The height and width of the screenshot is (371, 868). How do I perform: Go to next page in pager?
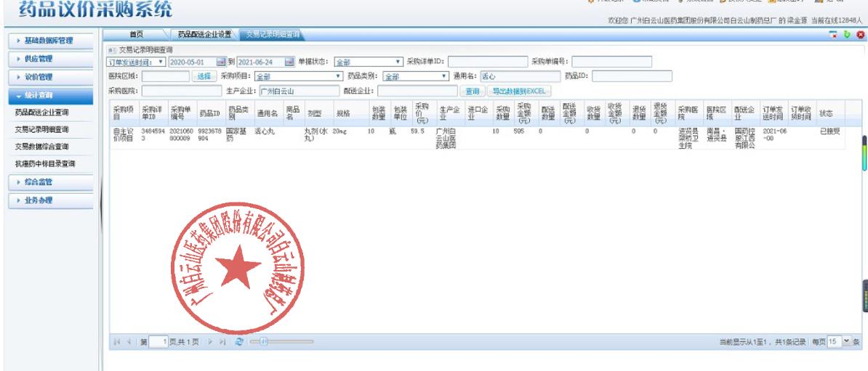210,342
